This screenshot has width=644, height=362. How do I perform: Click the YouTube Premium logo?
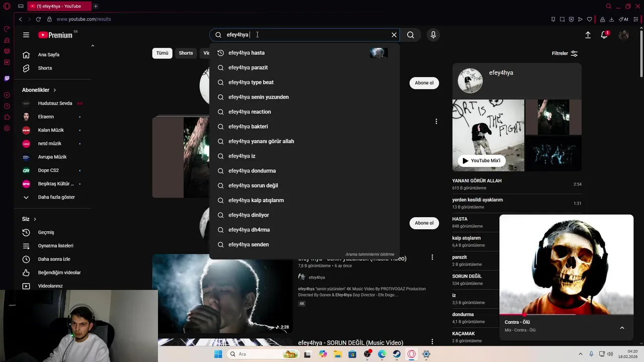coord(55,35)
